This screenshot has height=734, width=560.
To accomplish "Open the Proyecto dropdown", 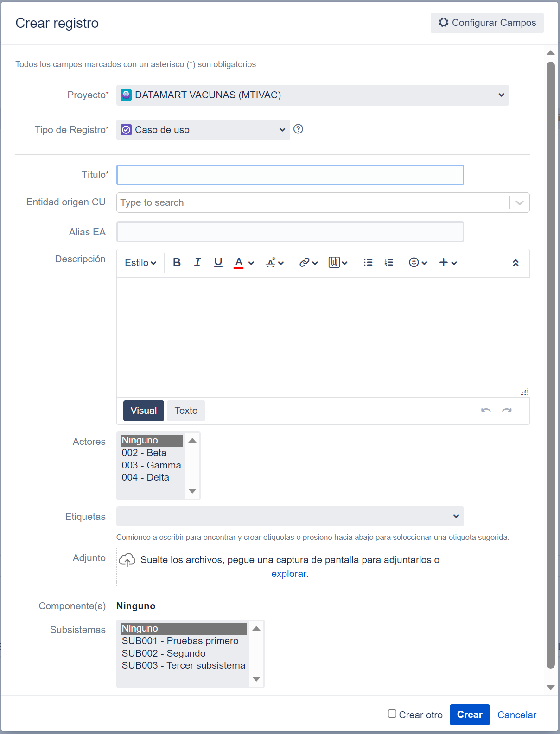I will coord(312,95).
